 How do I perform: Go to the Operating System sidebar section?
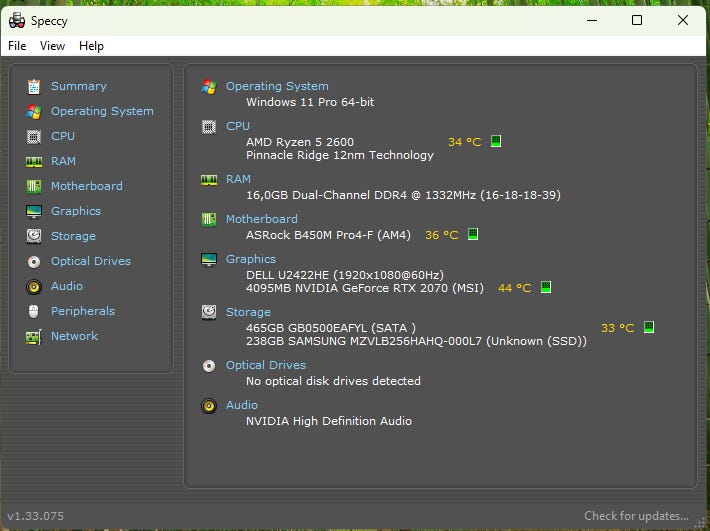(x=102, y=111)
